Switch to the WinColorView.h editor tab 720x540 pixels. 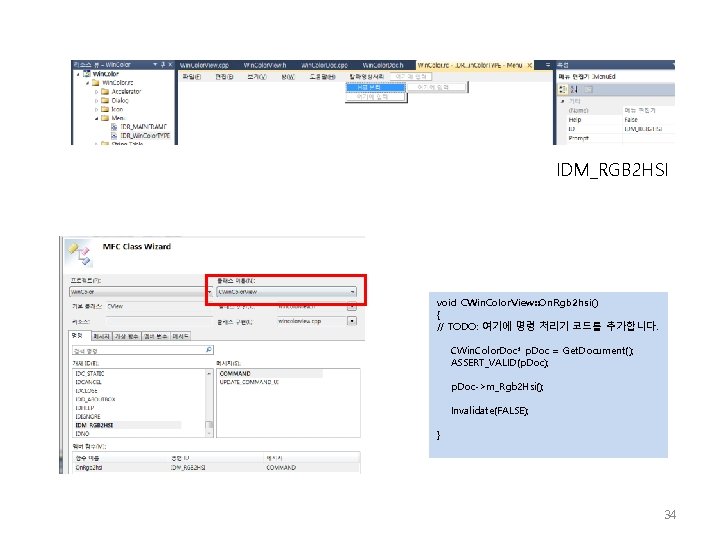point(265,65)
